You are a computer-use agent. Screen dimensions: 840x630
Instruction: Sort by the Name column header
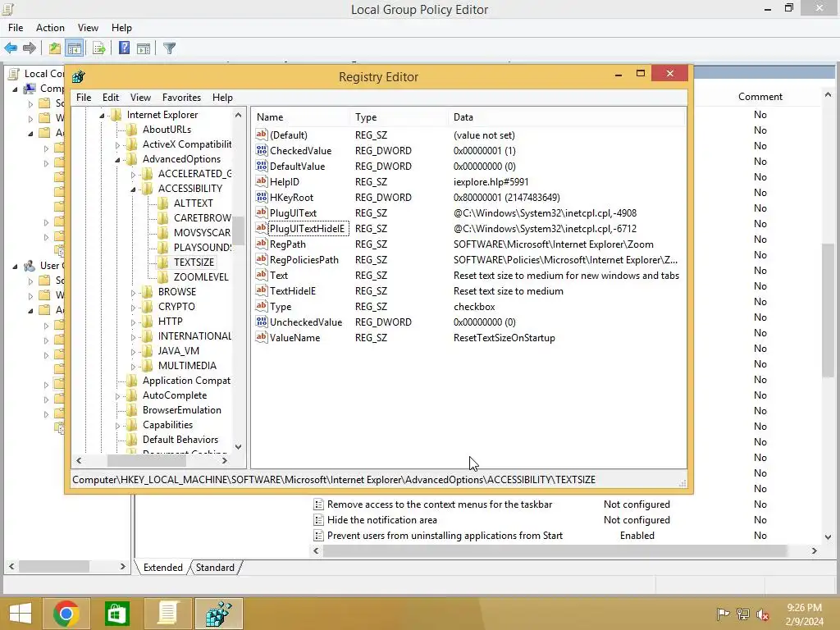point(300,117)
